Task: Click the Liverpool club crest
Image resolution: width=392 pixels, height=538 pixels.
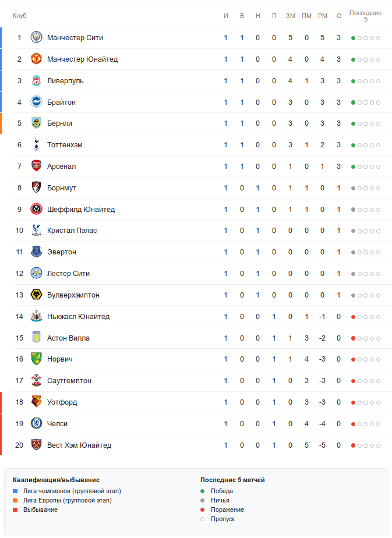Action: pos(36,81)
